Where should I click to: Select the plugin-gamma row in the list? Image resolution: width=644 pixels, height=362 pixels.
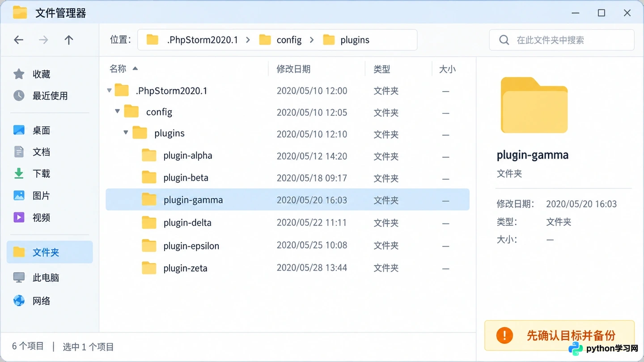(x=288, y=200)
